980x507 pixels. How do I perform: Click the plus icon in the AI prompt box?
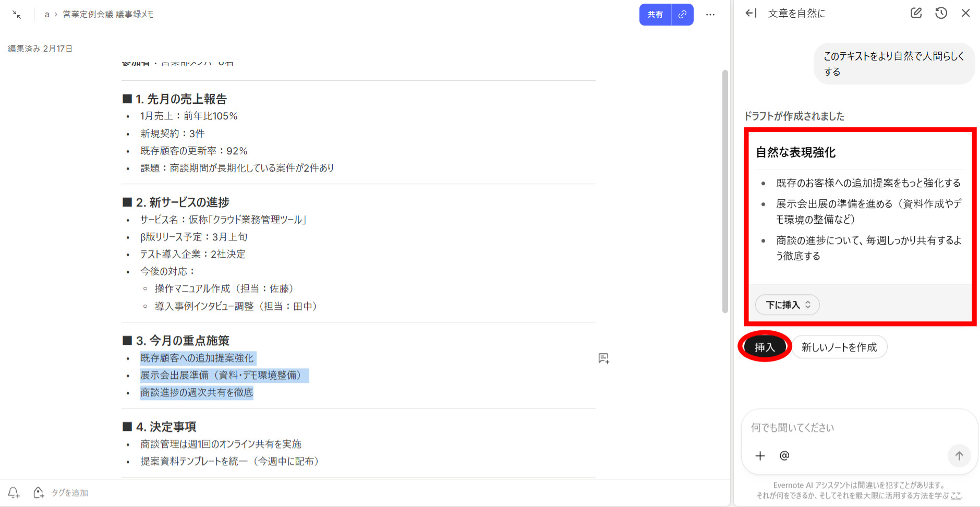point(760,455)
